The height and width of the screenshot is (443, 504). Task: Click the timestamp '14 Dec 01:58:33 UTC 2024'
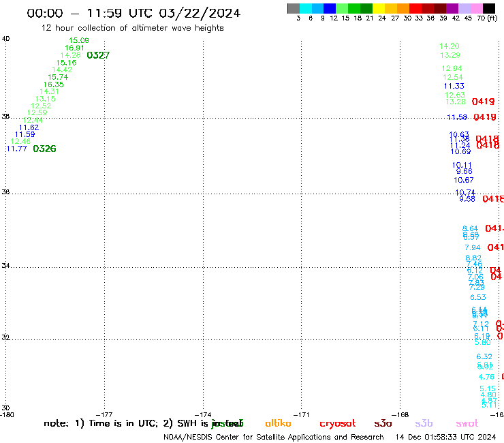click(445, 438)
